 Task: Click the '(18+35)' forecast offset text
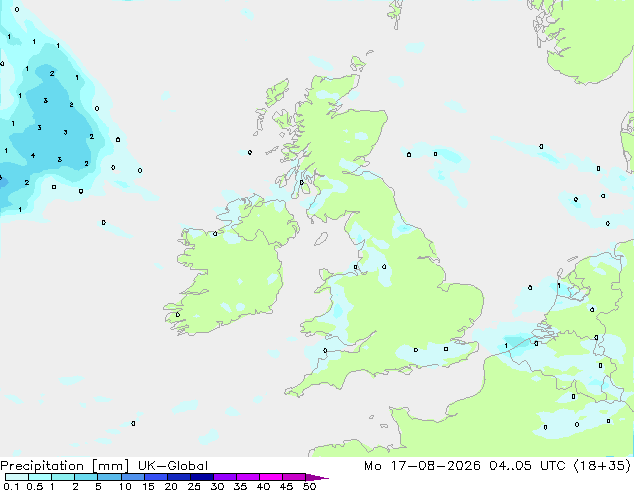pyautogui.click(x=602, y=466)
